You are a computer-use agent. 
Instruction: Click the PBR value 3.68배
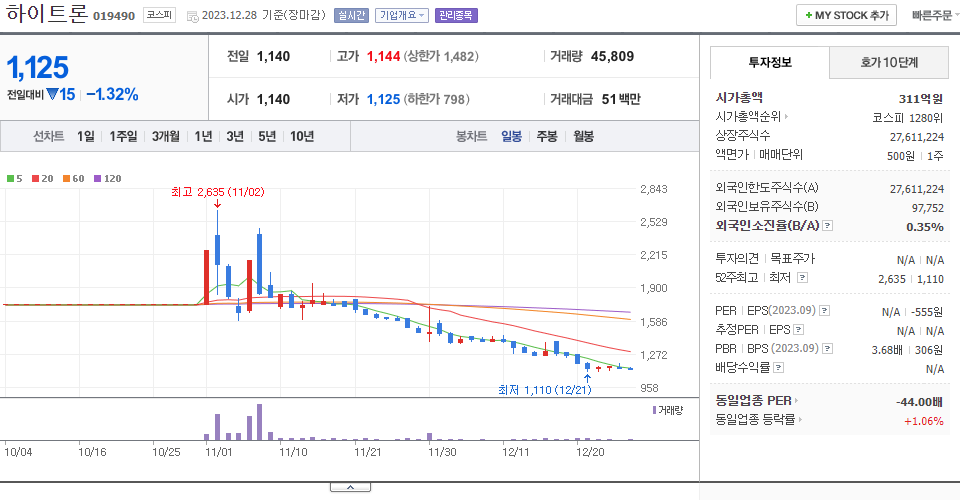887,350
